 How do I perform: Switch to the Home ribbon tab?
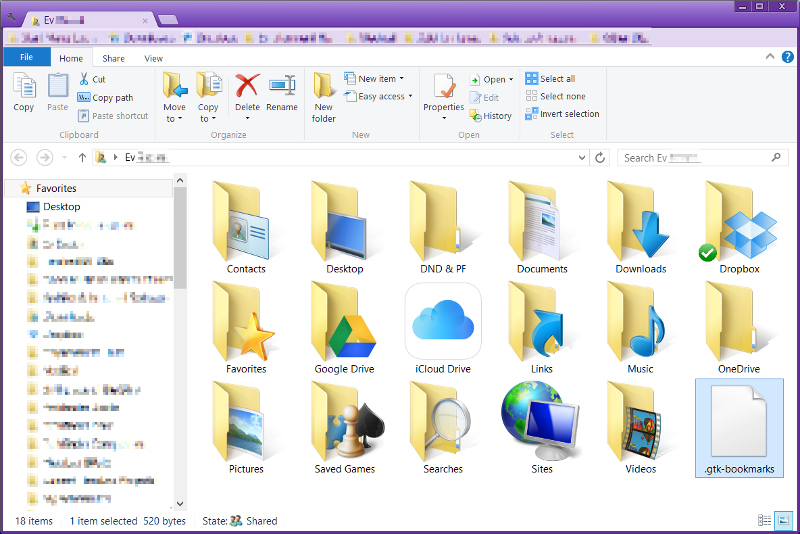point(71,58)
